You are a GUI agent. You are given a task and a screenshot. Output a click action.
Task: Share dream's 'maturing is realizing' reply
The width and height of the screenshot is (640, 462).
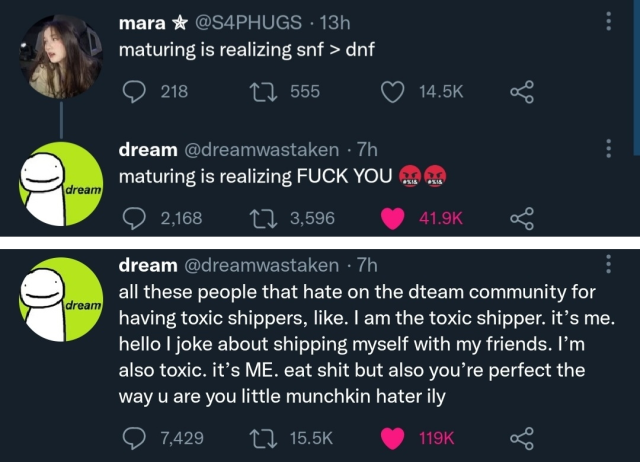tap(522, 219)
